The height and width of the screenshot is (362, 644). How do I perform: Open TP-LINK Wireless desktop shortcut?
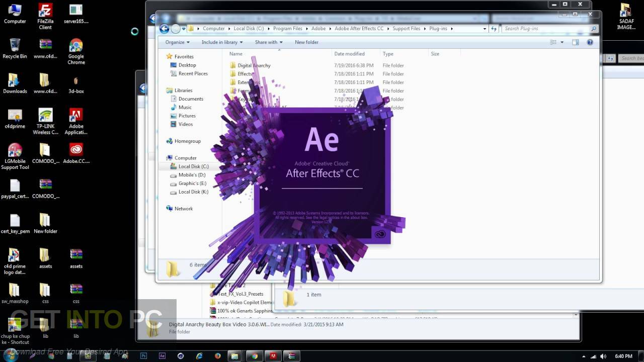pyautogui.click(x=45, y=122)
